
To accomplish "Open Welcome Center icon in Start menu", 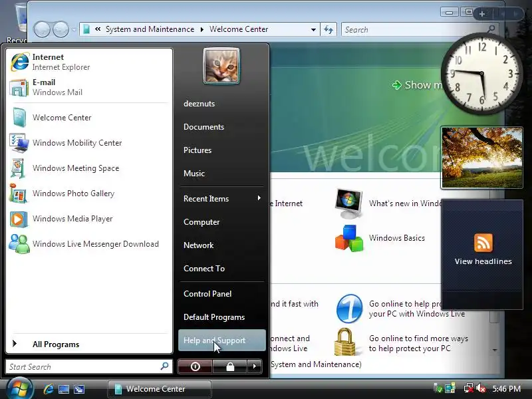I will click(19, 118).
